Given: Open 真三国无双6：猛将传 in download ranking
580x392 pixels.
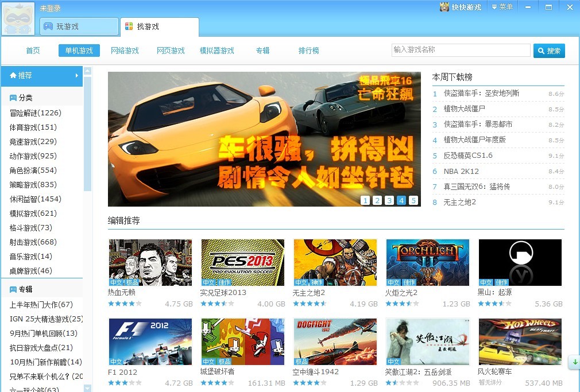Looking at the screenshot, I should tap(477, 187).
